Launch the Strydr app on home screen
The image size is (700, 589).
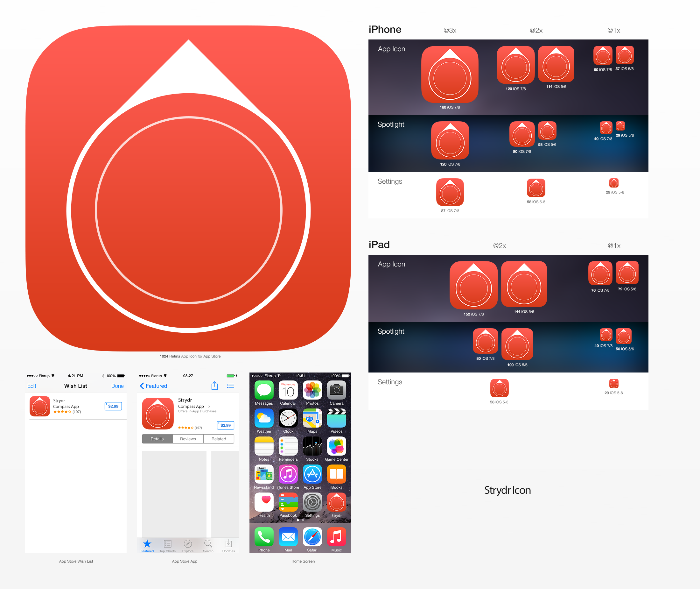click(336, 502)
